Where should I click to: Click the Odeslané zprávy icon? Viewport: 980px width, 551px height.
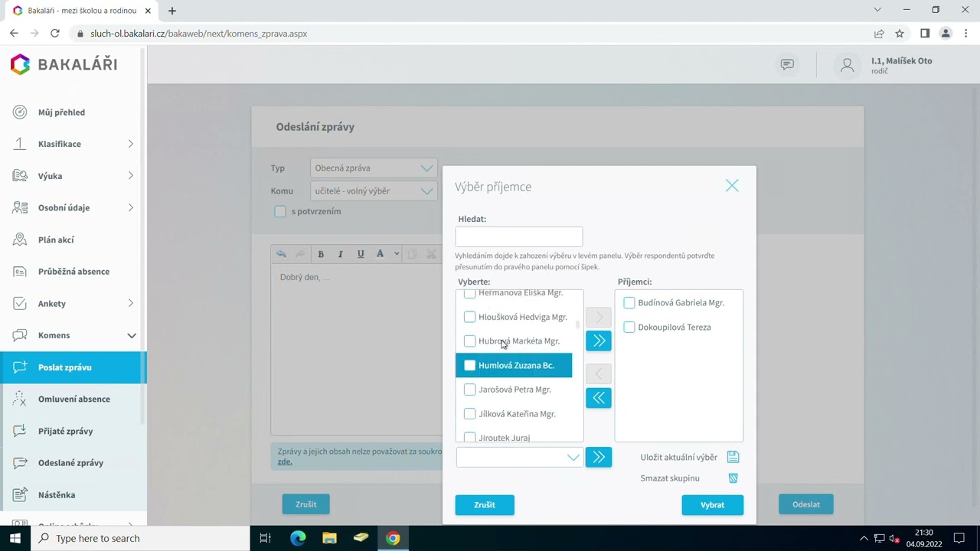click(x=20, y=463)
